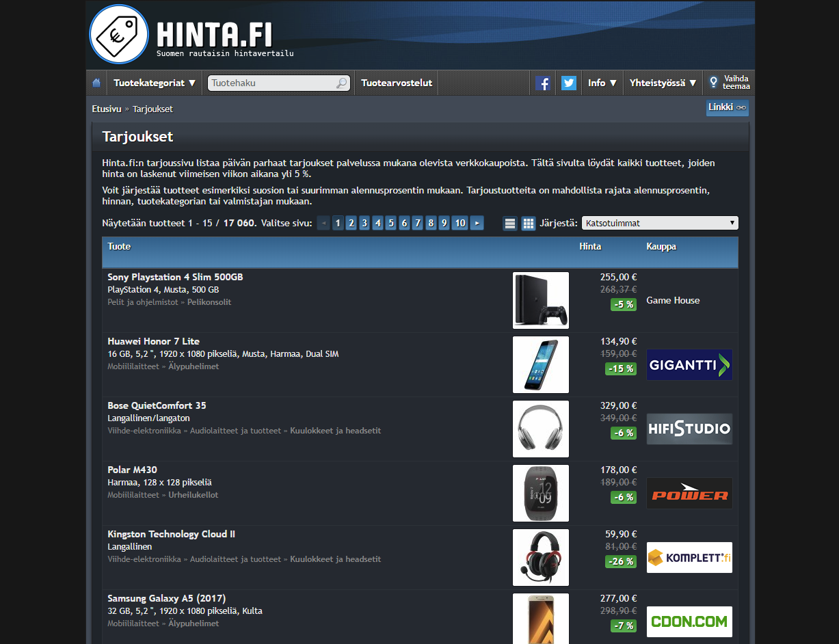
Task: Open Audiolaitteet ja tuotteet in Bose row
Action: tap(237, 431)
